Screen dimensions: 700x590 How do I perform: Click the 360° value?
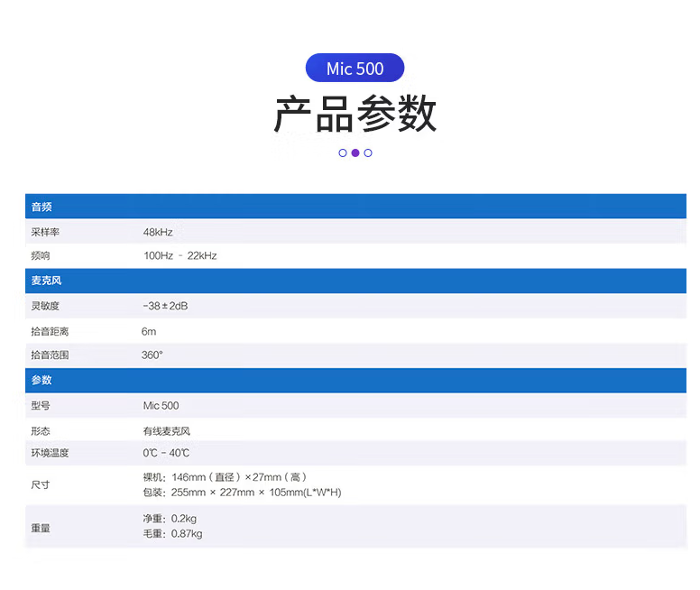click(152, 355)
